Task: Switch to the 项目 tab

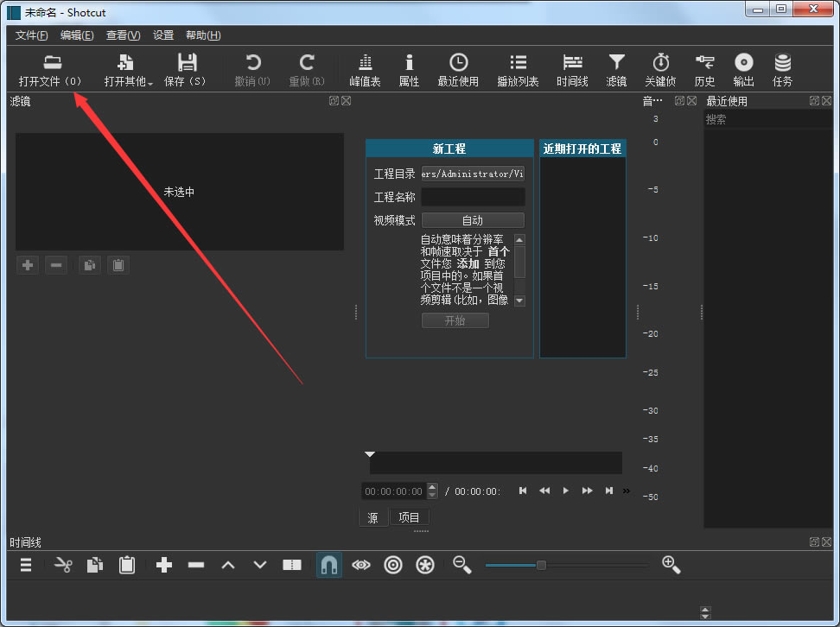Action: click(410, 516)
